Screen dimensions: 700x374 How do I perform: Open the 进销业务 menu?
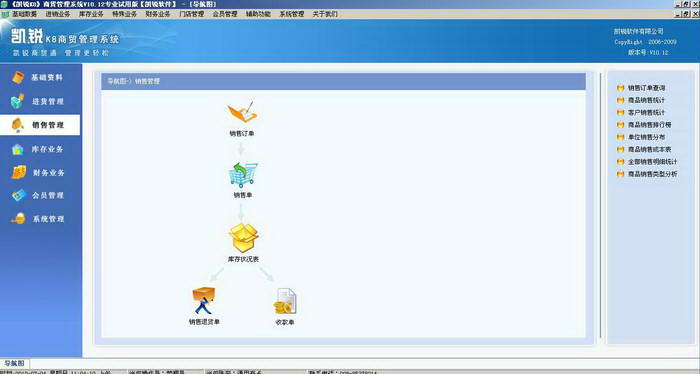tap(58, 14)
